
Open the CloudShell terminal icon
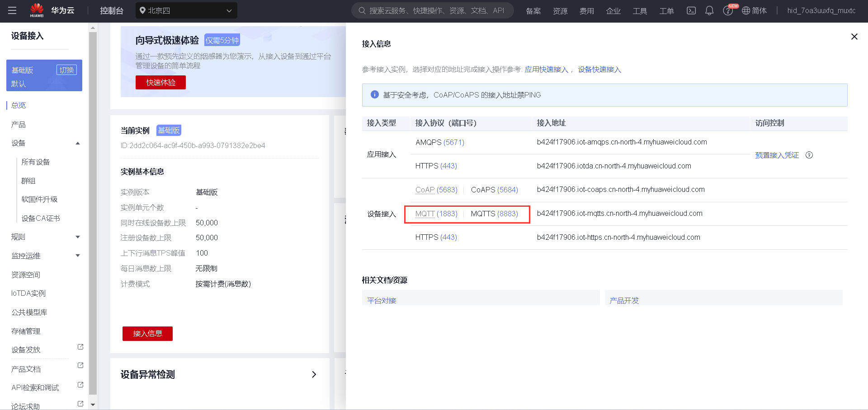(x=691, y=10)
